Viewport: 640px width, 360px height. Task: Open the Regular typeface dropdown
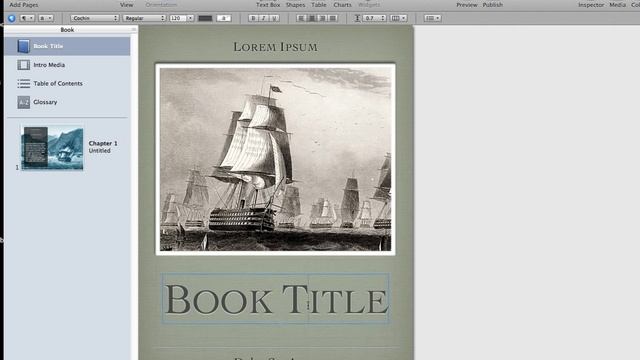[x=144, y=18]
